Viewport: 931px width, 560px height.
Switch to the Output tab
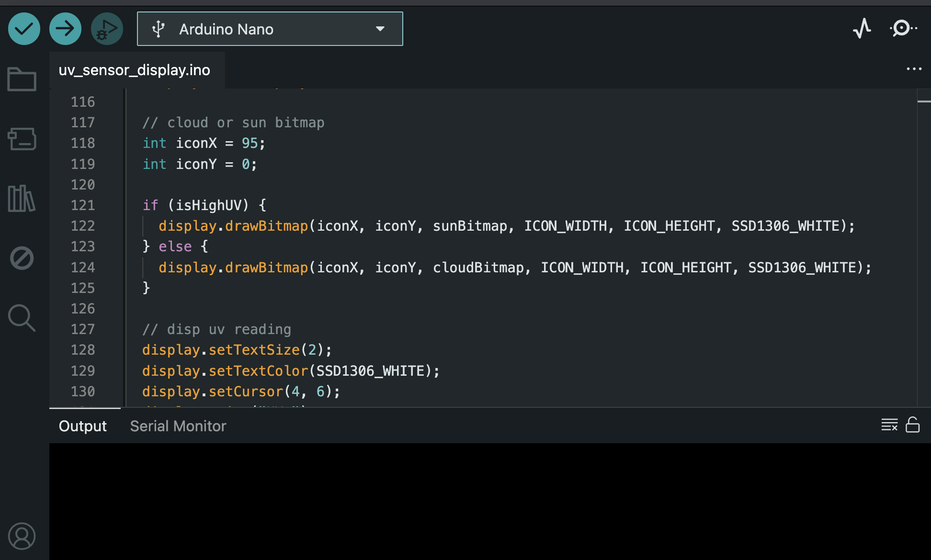(83, 426)
